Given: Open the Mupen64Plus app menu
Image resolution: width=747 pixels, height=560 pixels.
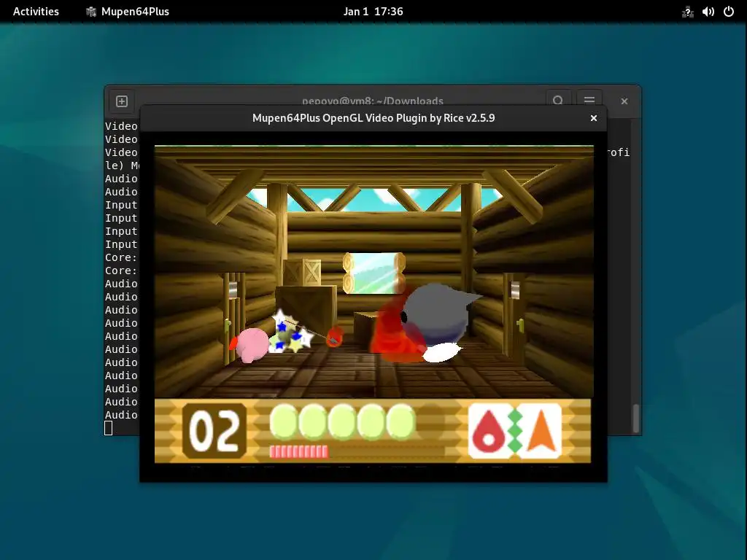Looking at the screenshot, I should [127, 12].
